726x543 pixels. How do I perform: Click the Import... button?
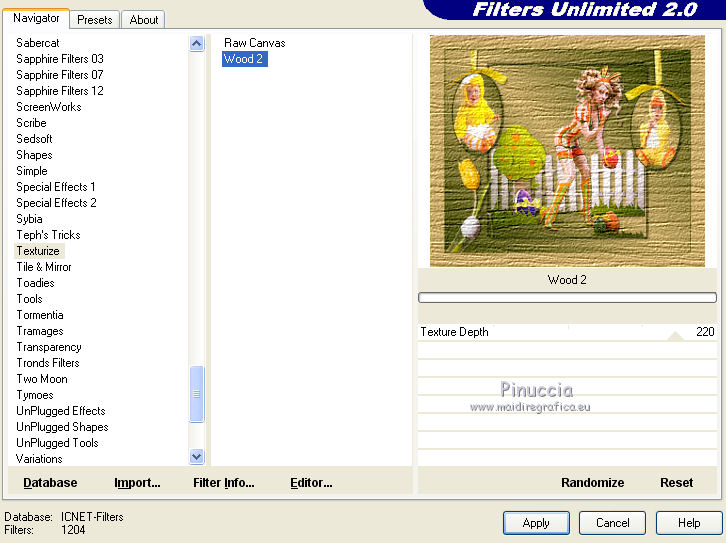point(137,483)
